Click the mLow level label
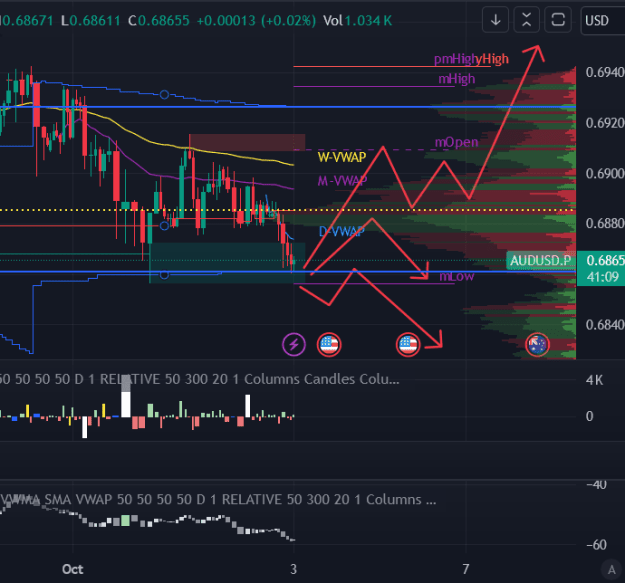Image resolution: width=625 pixels, height=583 pixels. coord(457,276)
